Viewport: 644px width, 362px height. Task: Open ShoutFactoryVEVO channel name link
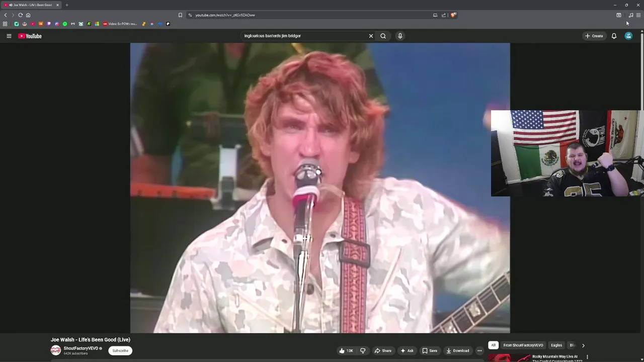coord(80,348)
